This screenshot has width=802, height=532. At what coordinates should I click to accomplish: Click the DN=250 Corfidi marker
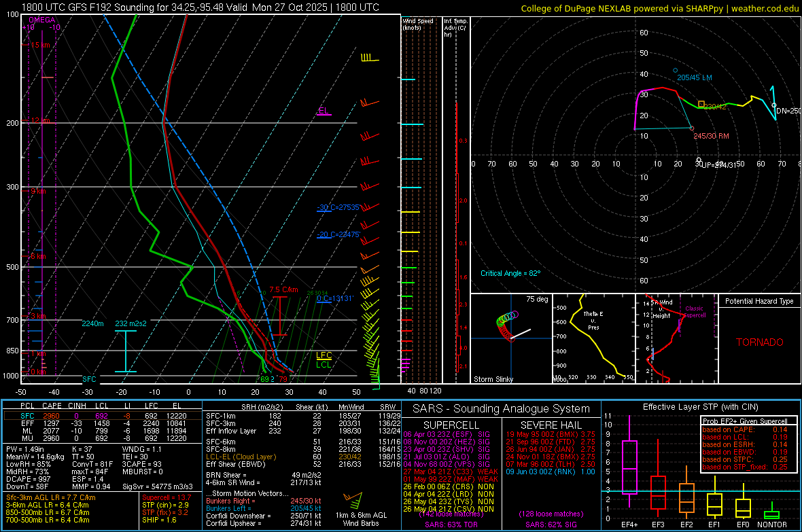click(788, 111)
